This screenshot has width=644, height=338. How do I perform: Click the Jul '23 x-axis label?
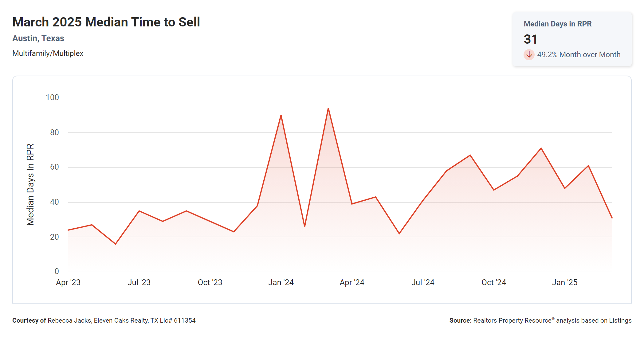[139, 282]
